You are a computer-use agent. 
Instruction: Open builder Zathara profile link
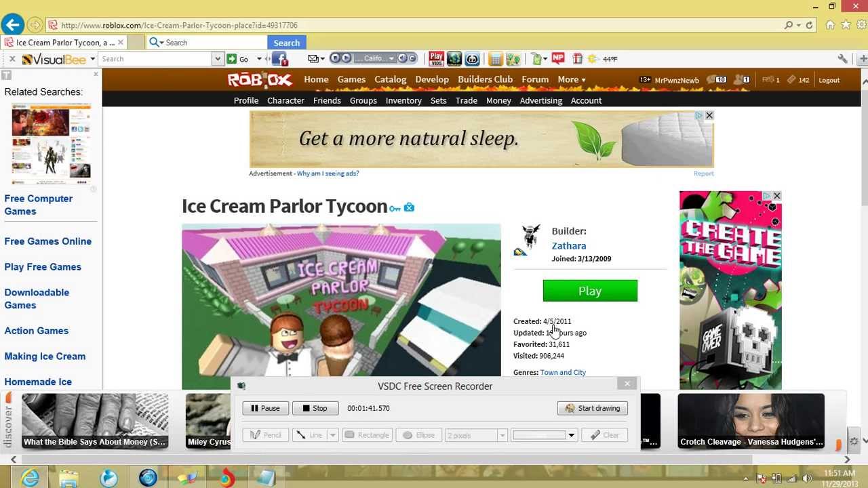[569, 246]
